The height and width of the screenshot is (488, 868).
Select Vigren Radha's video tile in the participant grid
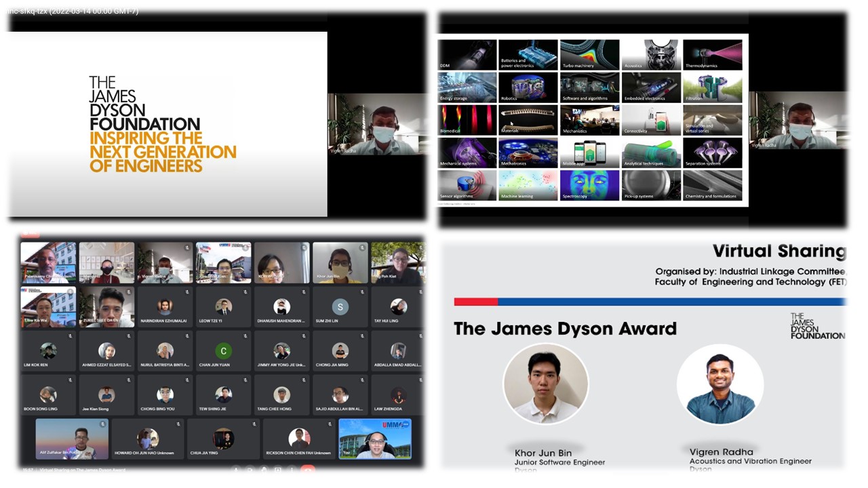pos(165,263)
